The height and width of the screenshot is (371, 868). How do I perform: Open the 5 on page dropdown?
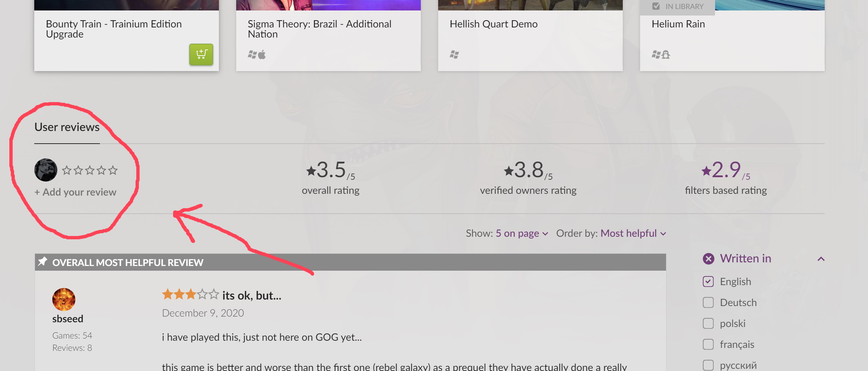pos(522,233)
